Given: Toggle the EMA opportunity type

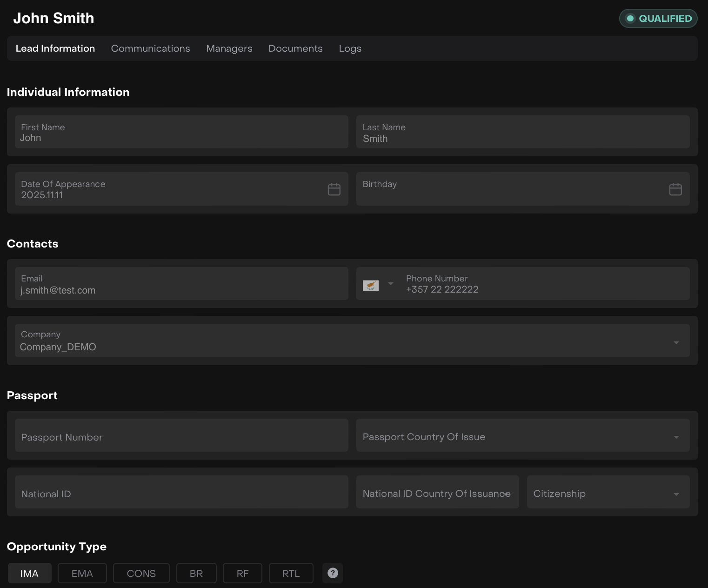Looking at the screenshot, I should coord(82,573).
